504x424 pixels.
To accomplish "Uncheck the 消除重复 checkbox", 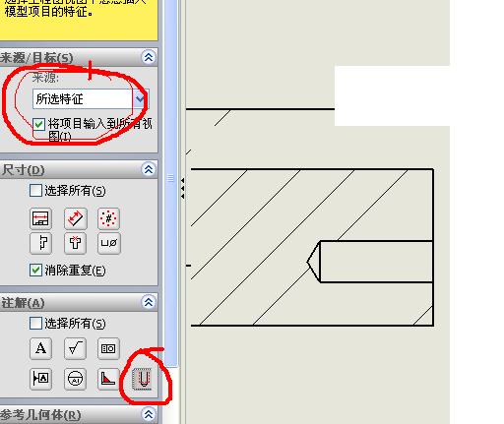I will (x=35, y=271).
